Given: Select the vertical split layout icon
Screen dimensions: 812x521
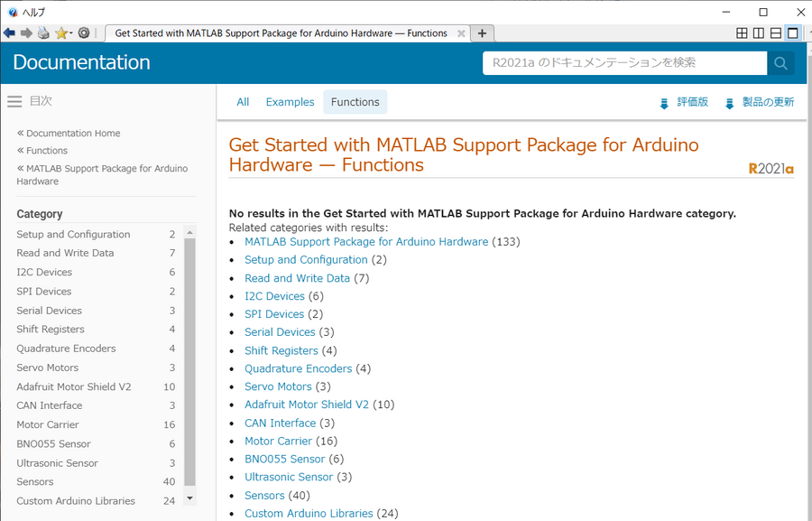Looking at the screenshot, I should 759,32.
